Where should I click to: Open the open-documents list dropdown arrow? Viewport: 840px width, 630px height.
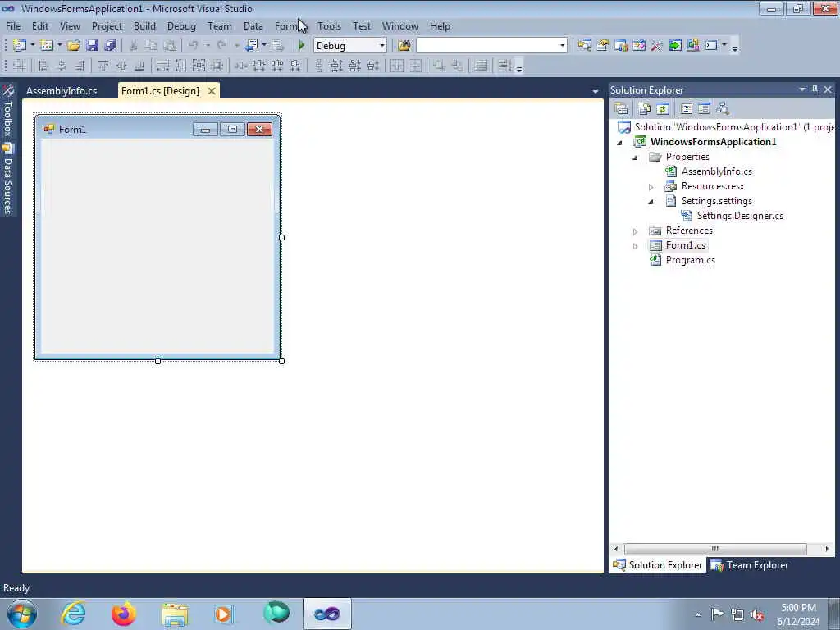(596, 91)
